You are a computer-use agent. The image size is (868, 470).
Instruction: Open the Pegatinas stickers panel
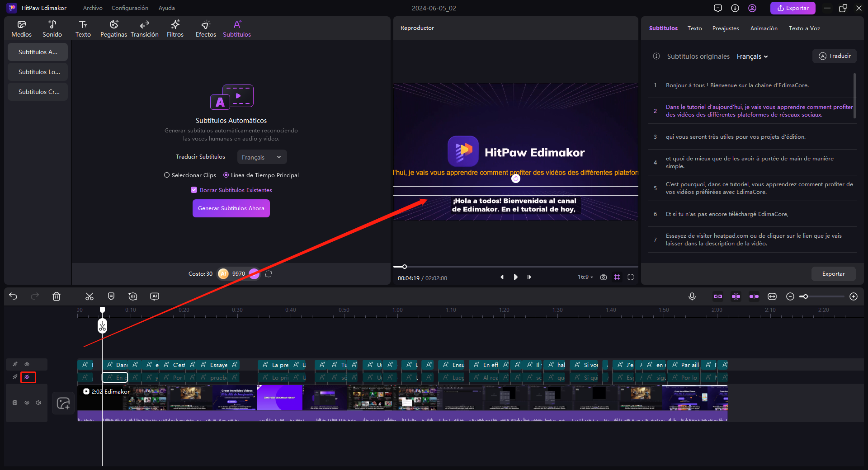pos(113,28)
